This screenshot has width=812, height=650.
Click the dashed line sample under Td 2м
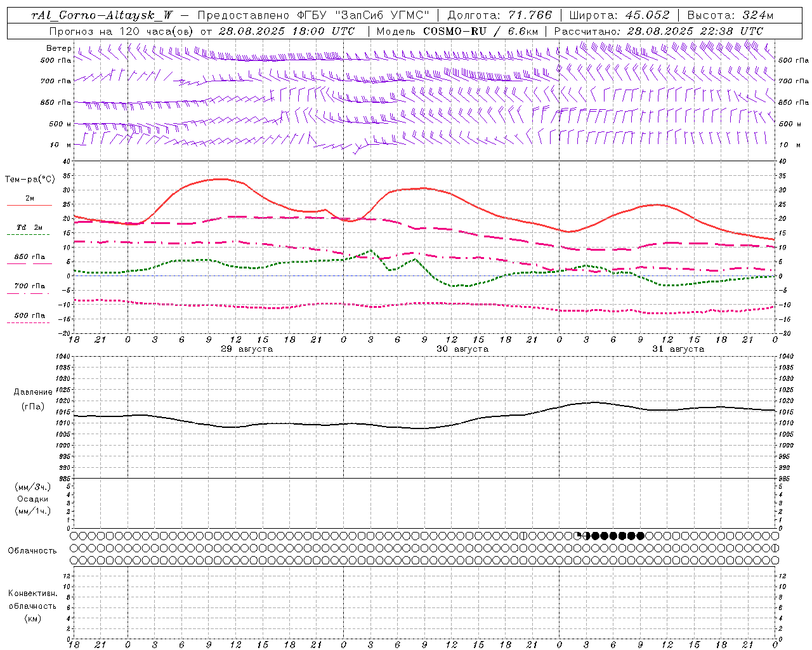coord(28,234)
